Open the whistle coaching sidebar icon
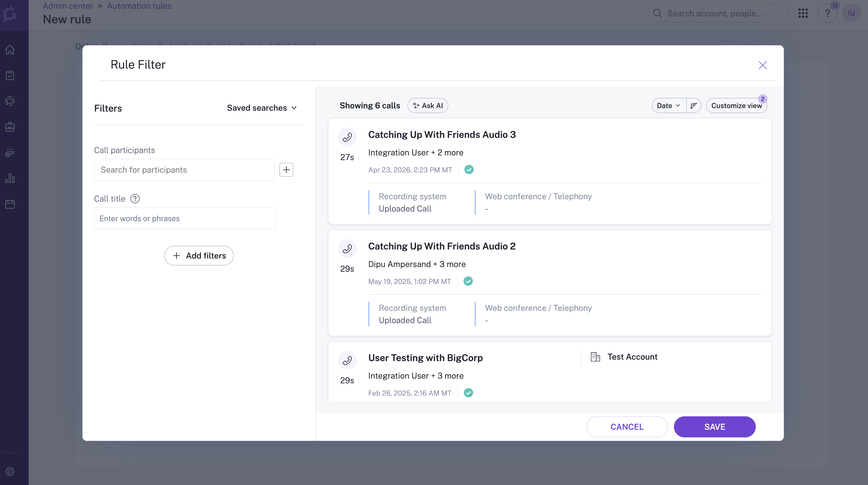This screenshot has height=485, width=868. click(10, 152)
